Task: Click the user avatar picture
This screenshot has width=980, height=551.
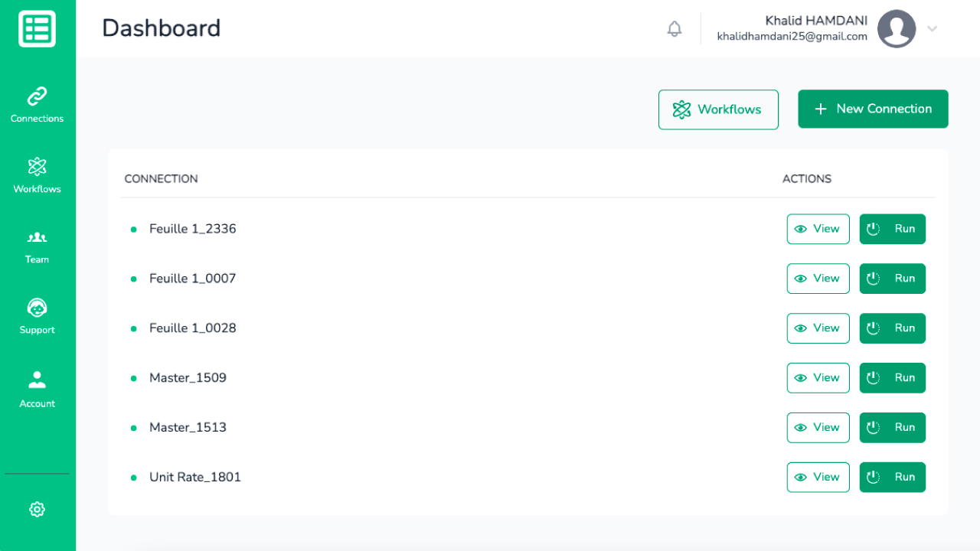Action: click(x=897, y=29)
